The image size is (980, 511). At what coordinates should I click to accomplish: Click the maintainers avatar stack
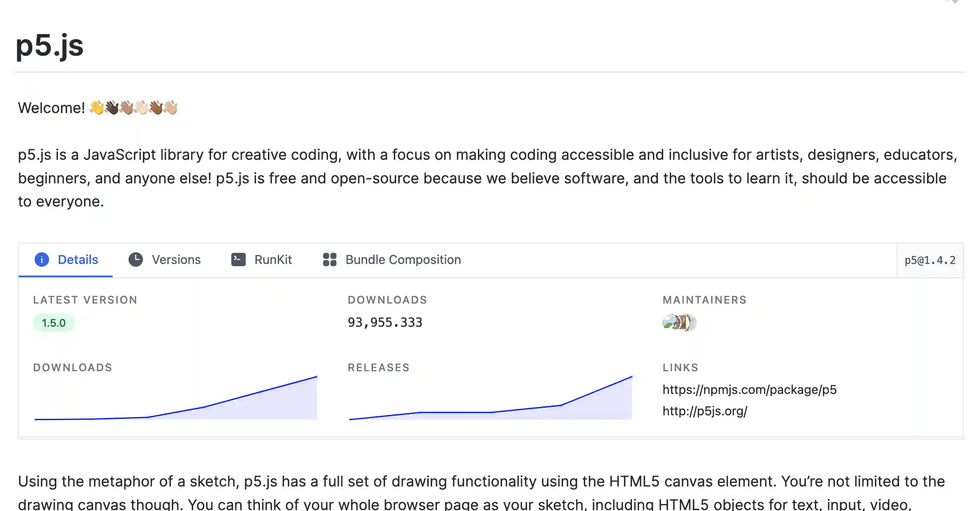pyautogui.click(x=679, y=322)
